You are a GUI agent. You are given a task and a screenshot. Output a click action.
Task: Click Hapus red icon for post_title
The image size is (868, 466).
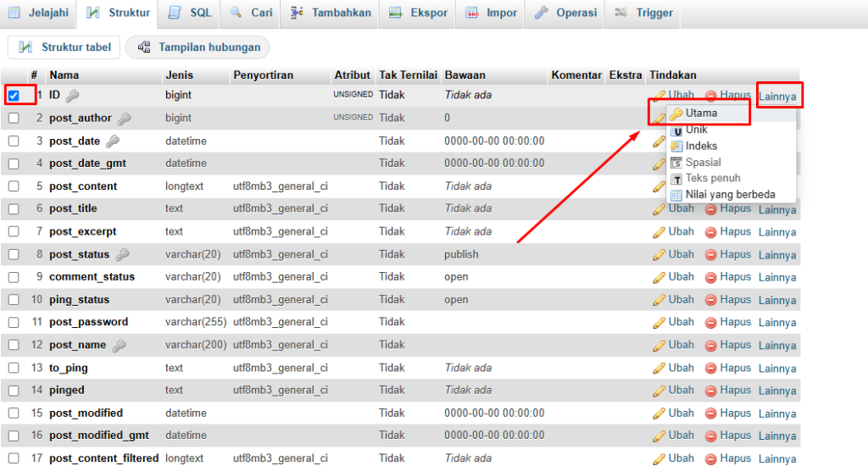(711, 210)
